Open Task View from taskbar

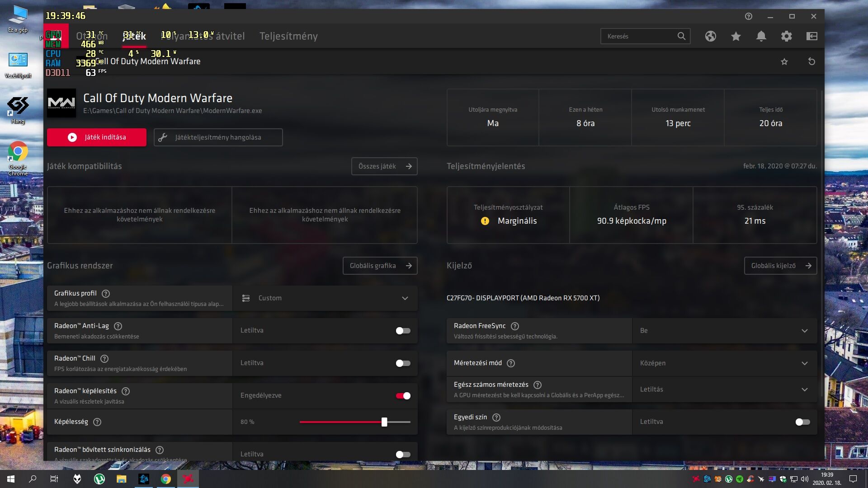click(x=54, y=479)
